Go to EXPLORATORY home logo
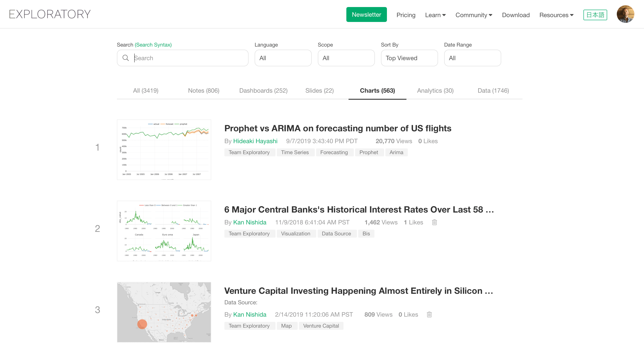The image size is (644, 350). coord(50,14)
